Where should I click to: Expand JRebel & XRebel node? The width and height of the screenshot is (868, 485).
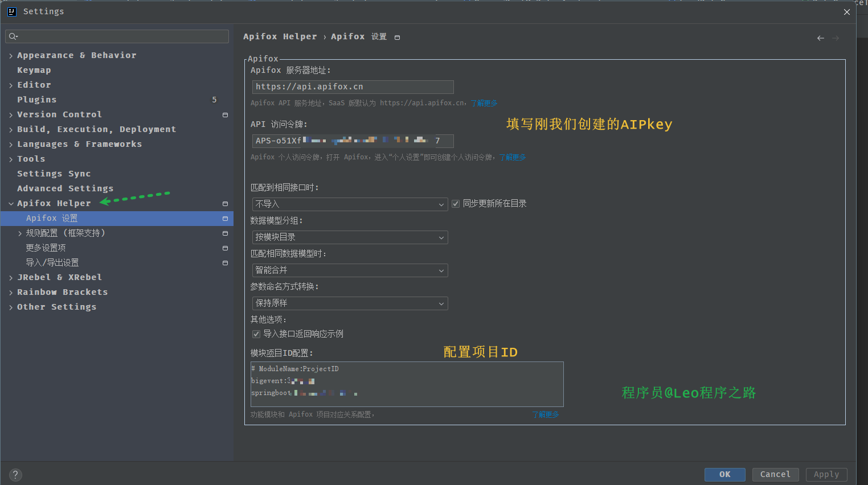pos(11,278)
